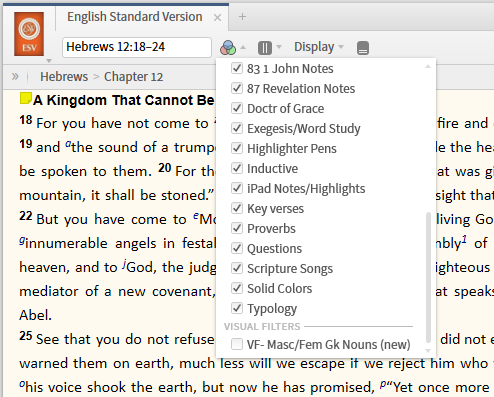Expand the navigation sidebar double chevron

tap(15, 76)
